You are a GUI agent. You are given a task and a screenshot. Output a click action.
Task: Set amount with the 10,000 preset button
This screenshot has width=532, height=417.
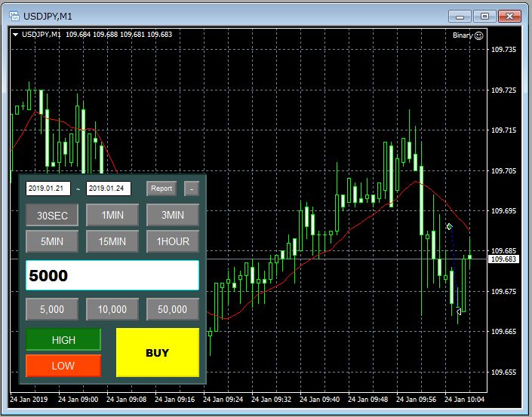(112, 309)
